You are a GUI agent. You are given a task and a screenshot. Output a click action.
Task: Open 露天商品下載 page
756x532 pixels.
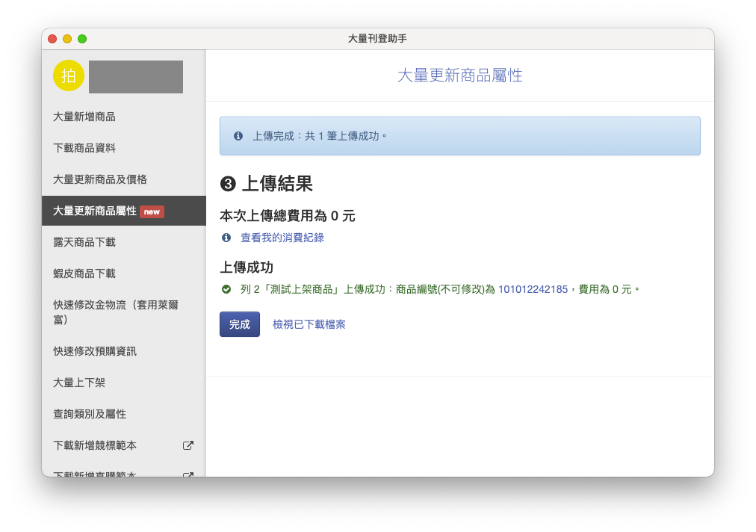point(84,242)
